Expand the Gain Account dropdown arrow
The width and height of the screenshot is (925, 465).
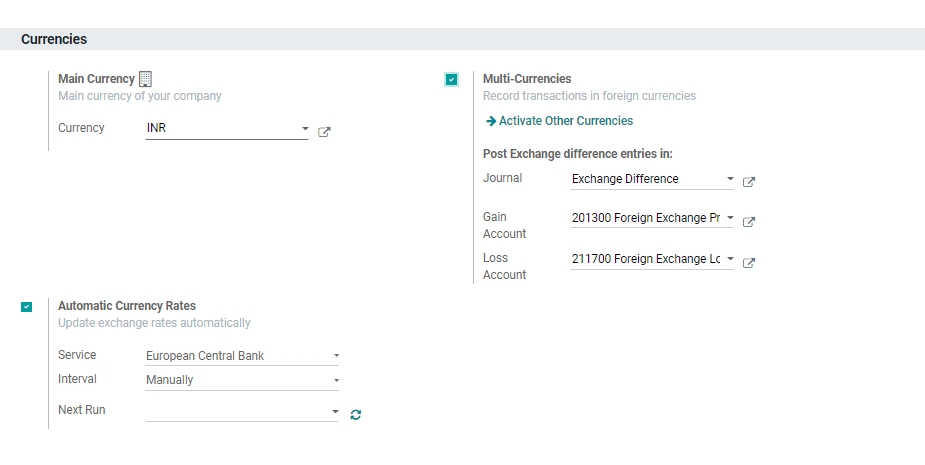[730, 218]
